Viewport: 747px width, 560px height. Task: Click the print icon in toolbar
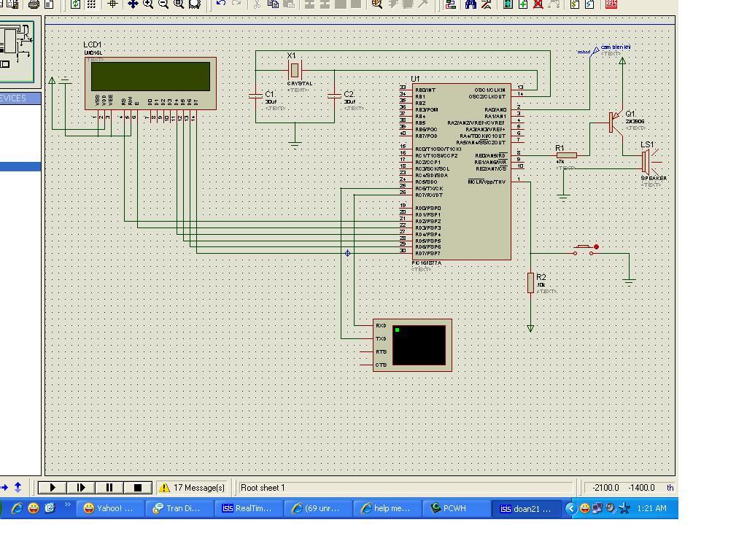pyautogui.click(x=34, y=4)
